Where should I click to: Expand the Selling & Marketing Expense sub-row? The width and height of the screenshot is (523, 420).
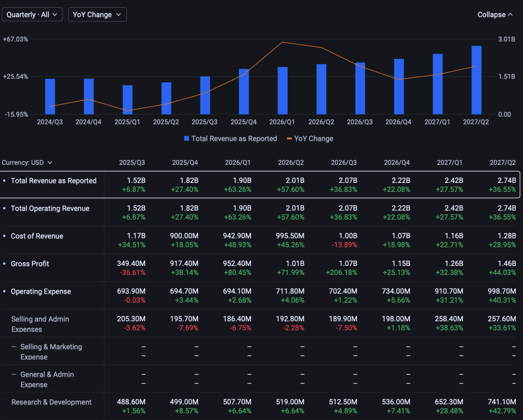51,351
